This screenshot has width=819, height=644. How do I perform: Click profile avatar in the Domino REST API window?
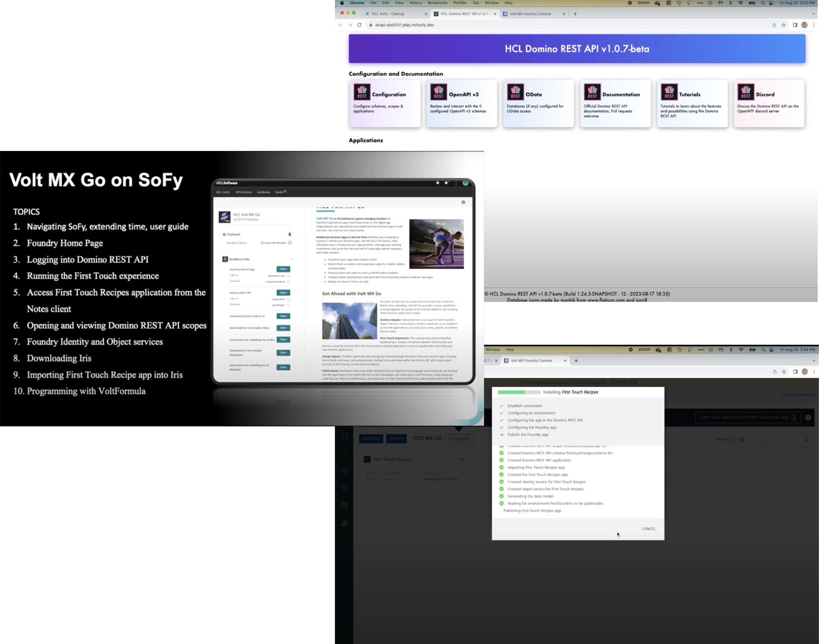pos(804,25)
